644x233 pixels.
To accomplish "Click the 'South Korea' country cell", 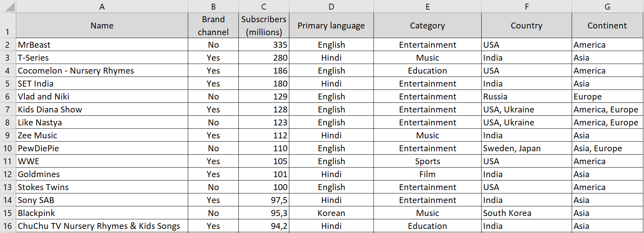I will coord(526,213).
